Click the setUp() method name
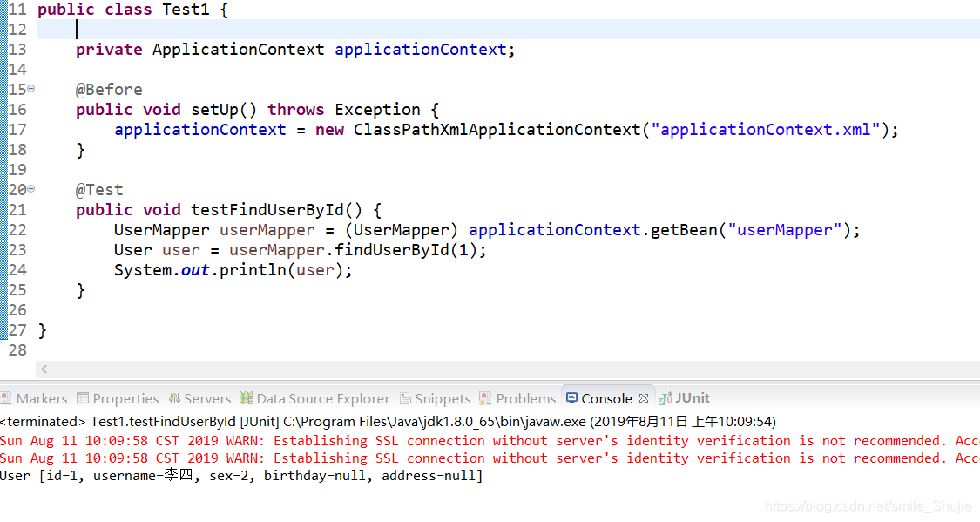This screenshot has width=980, height=522. pyautogui.click(x=224, y=110)
